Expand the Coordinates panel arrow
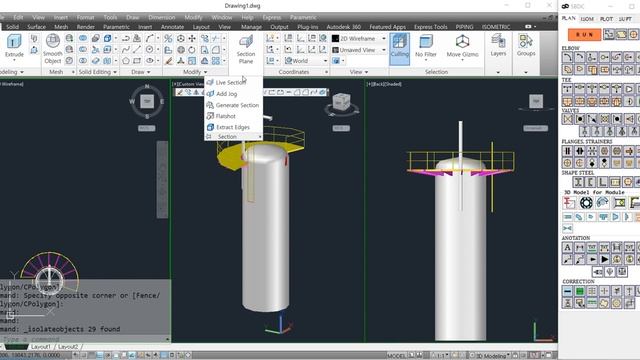This screenshot has height=360, width=640. [326, 72]
